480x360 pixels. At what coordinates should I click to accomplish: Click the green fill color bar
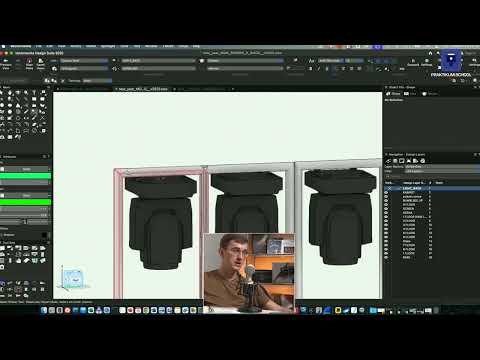(25, 176)
